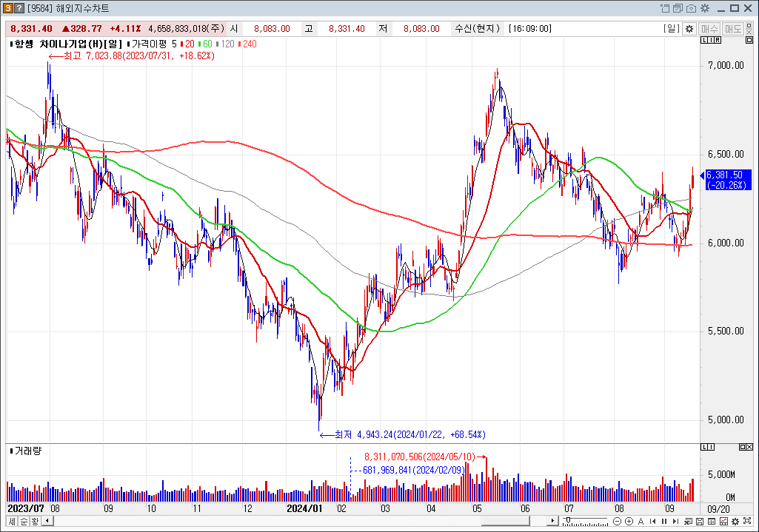Click the 가격이평 moving average legend label
The width and height of the screenshot is (759, 532).
[x=148, y=44]
